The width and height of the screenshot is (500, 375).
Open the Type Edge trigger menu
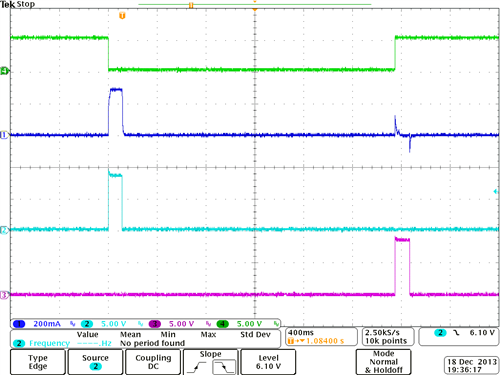38,362
